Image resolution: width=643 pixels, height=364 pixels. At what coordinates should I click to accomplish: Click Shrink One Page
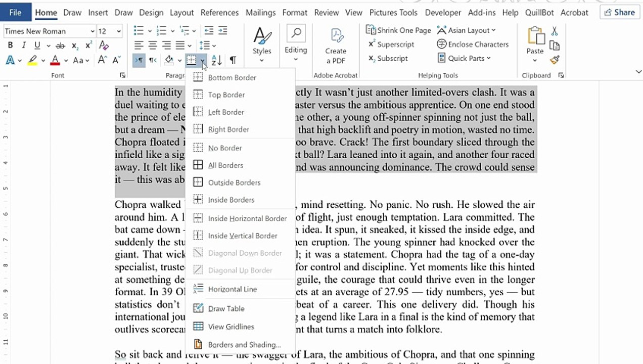pyautogui.click(x=398, y=30)
